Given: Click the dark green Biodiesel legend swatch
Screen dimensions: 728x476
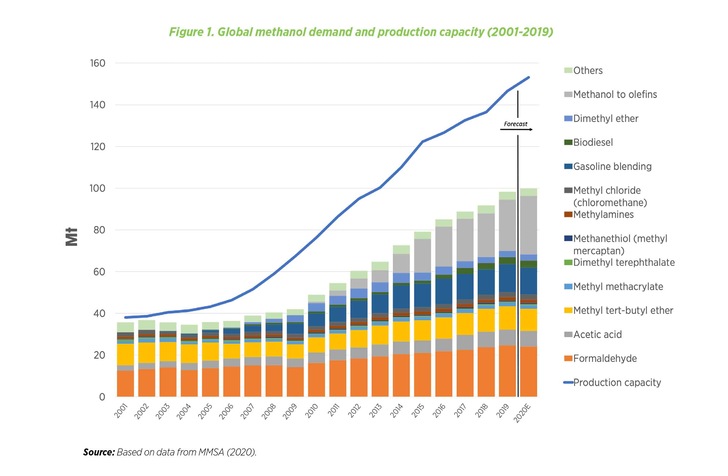Looking at the screenshot, I should point(568,142).
